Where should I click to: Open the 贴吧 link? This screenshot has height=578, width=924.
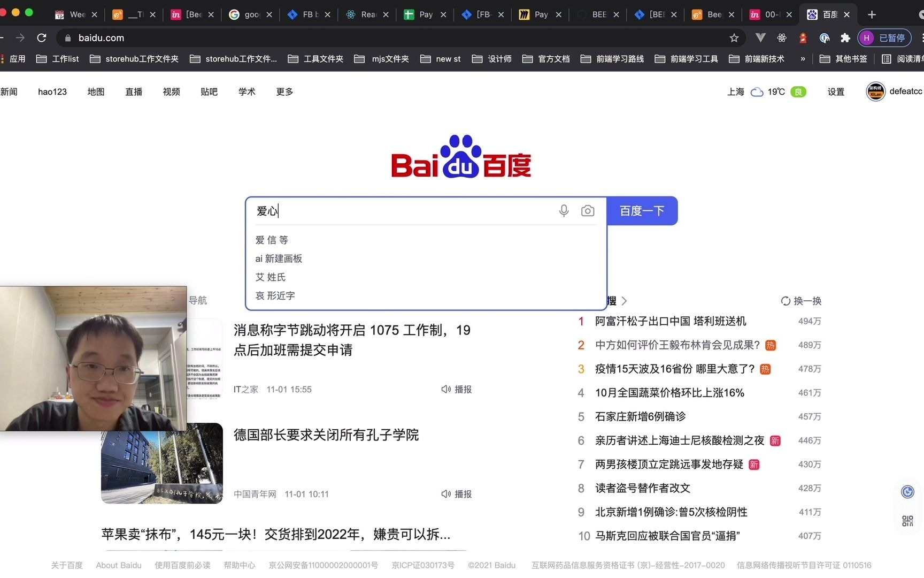pos(209,92)
